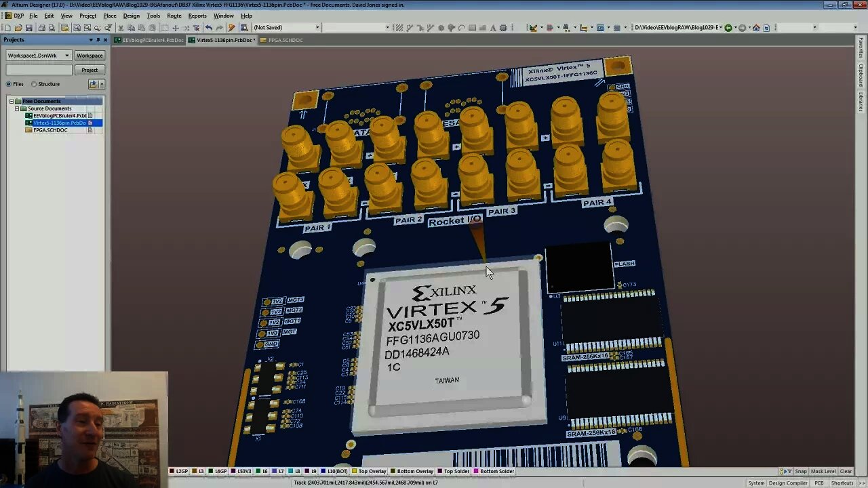868x488 pixels.
Task: Click the place text string 'A' icon
Action: tap(493, 28)
